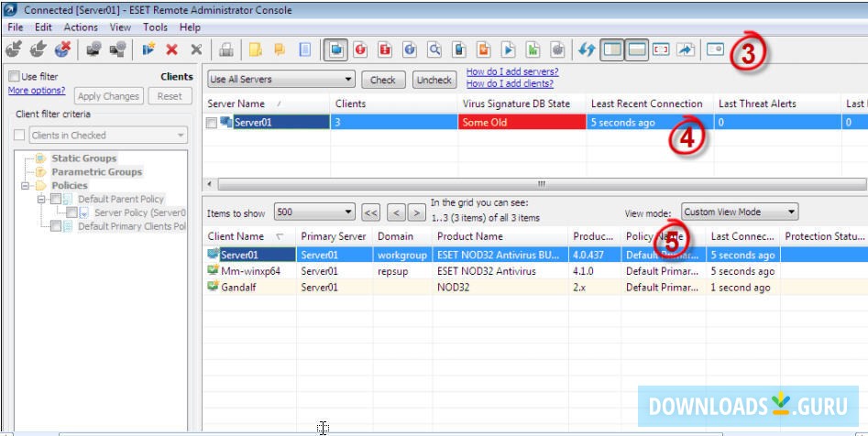Select the Parametric Groups tree item
Image resolution: width=868 pixels, height=436 pixels.
coord(97,171)
